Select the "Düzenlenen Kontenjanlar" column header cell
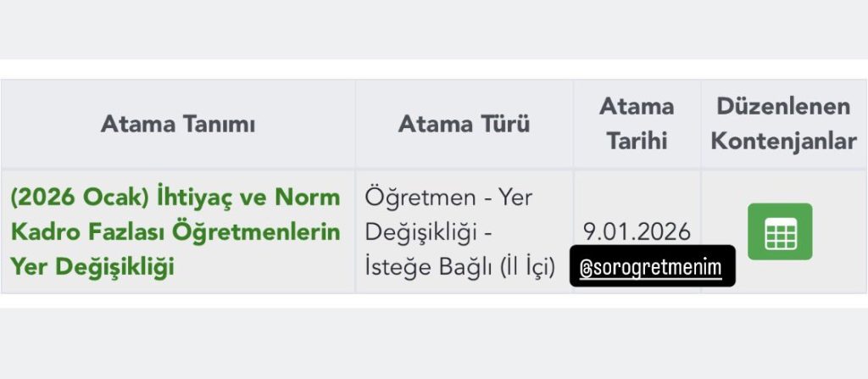This screenshot has width=868, height=379. tap(783, 124)
